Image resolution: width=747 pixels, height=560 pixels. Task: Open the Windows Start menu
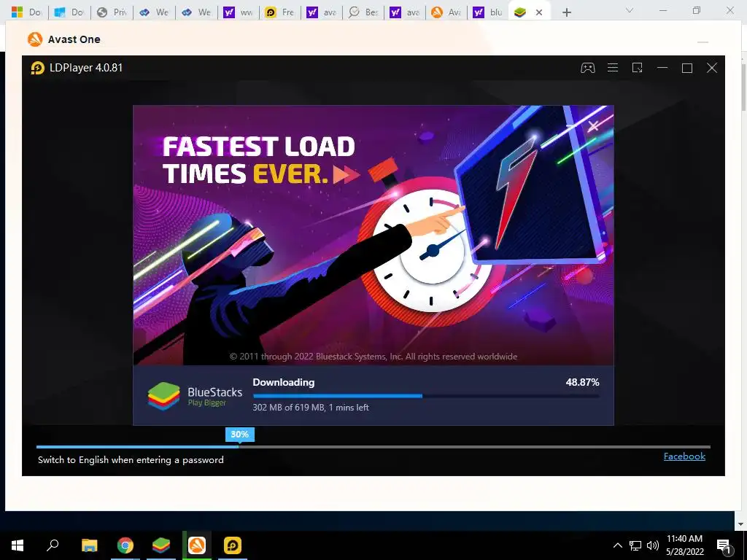[x=18, y=545]
